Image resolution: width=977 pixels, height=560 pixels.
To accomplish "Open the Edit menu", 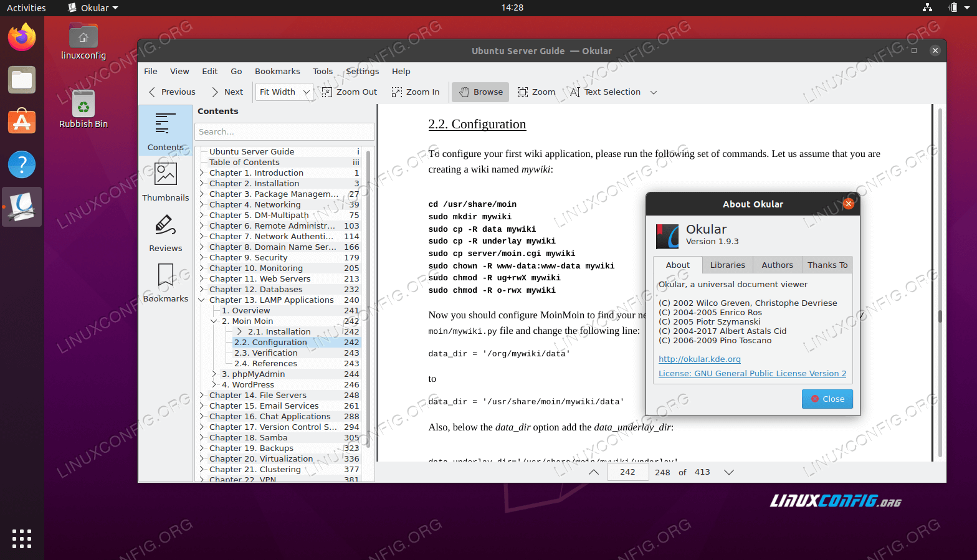I will tap(210, 72).
